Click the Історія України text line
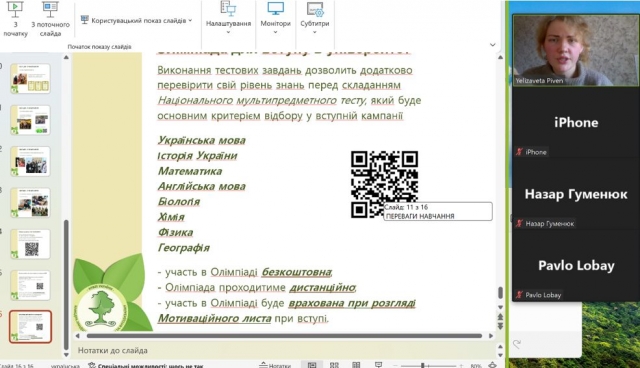640x368 pixels. point(197,156)
